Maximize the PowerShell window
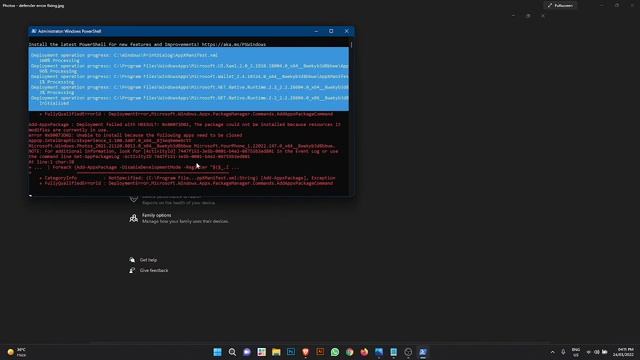The width and height of the screenshot is (640, 360). point(331,31)
